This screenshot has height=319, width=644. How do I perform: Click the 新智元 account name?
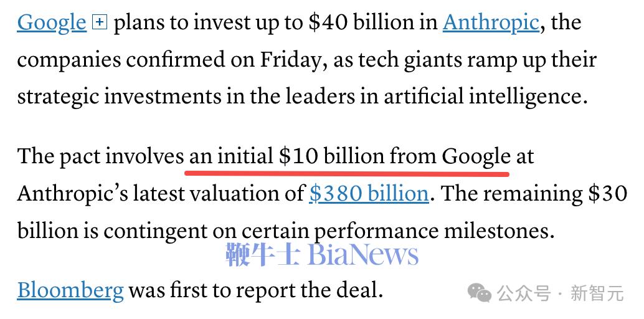(x=597, y=292)
